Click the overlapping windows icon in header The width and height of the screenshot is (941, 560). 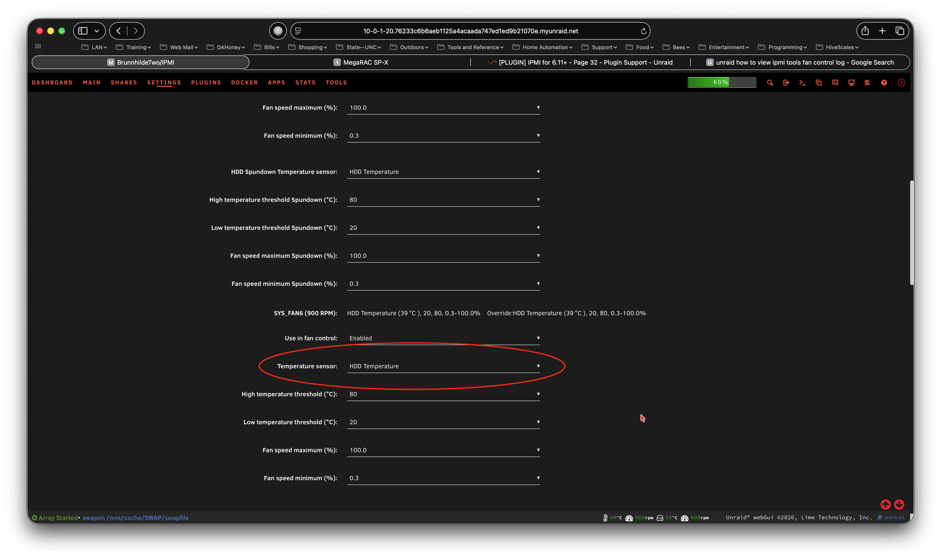click(819, 83)
